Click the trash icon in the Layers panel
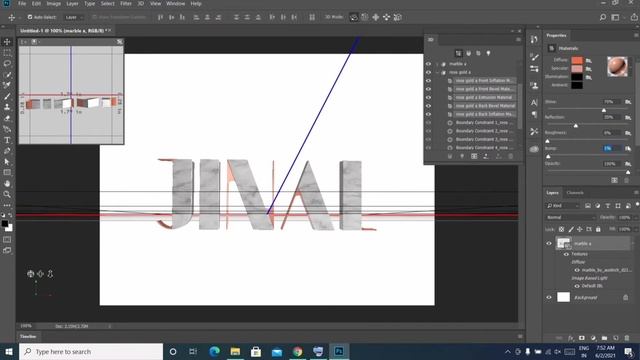This screenshot has width=640, height=360. [x=627, y=338]
